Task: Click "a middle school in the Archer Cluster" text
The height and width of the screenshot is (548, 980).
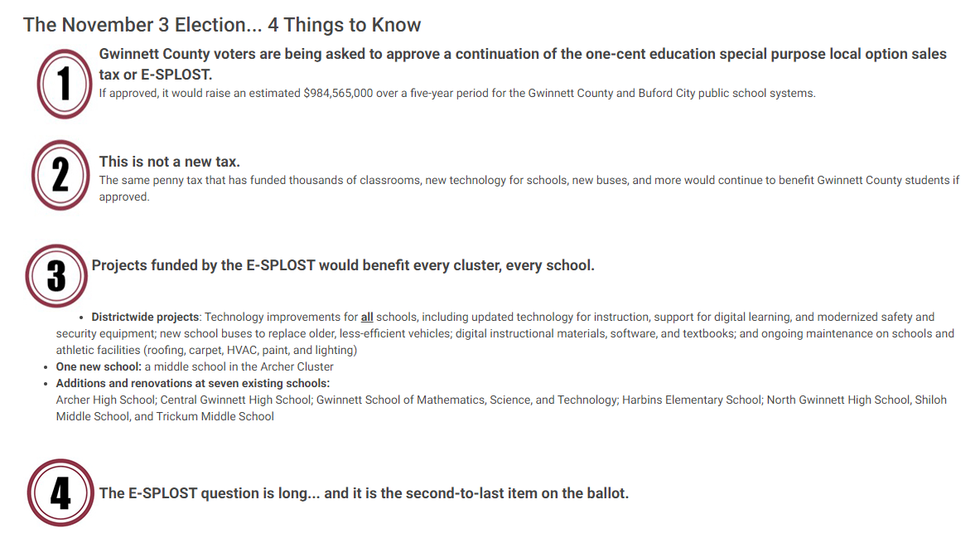Action: click(x=239, y=366)
